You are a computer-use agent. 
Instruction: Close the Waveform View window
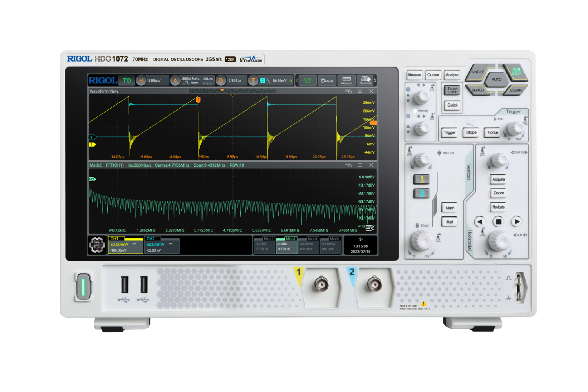(371, 91)
